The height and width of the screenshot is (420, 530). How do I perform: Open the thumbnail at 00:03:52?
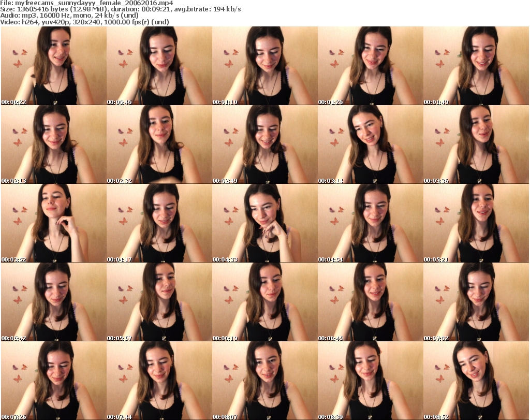pyautogui.click(x=53, y=223)
